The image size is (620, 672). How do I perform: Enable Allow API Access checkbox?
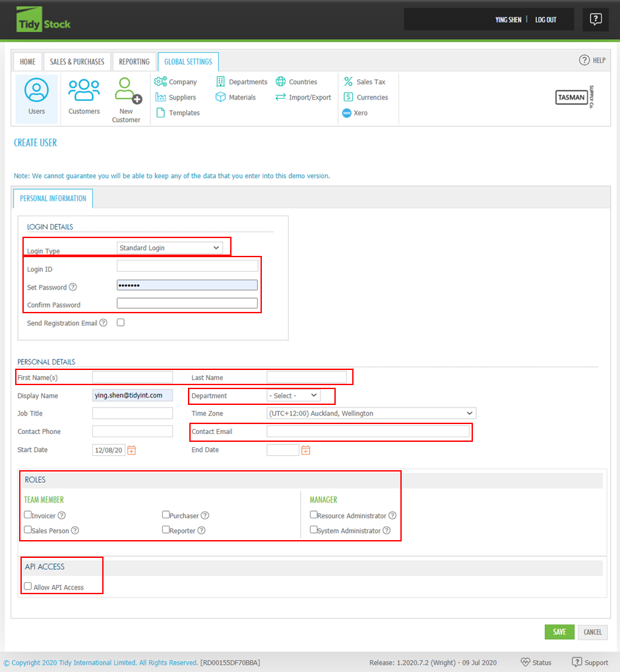(28, 586)
